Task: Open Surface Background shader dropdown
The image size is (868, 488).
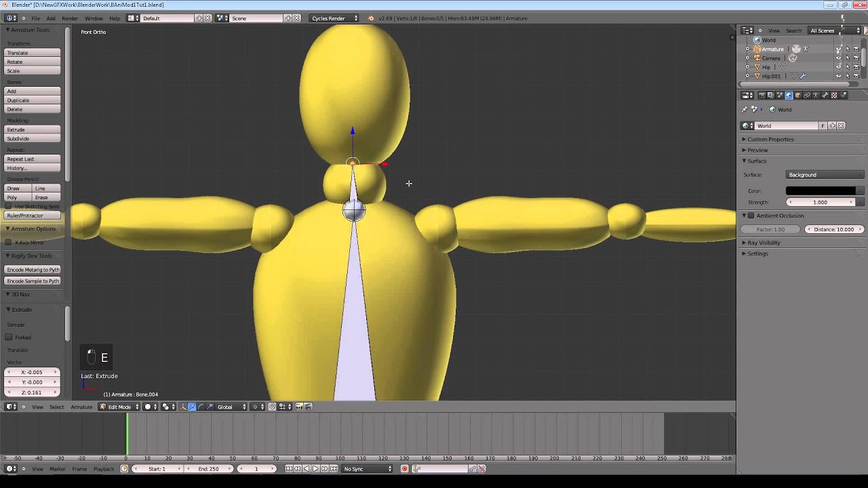Action: pos(825,175)
